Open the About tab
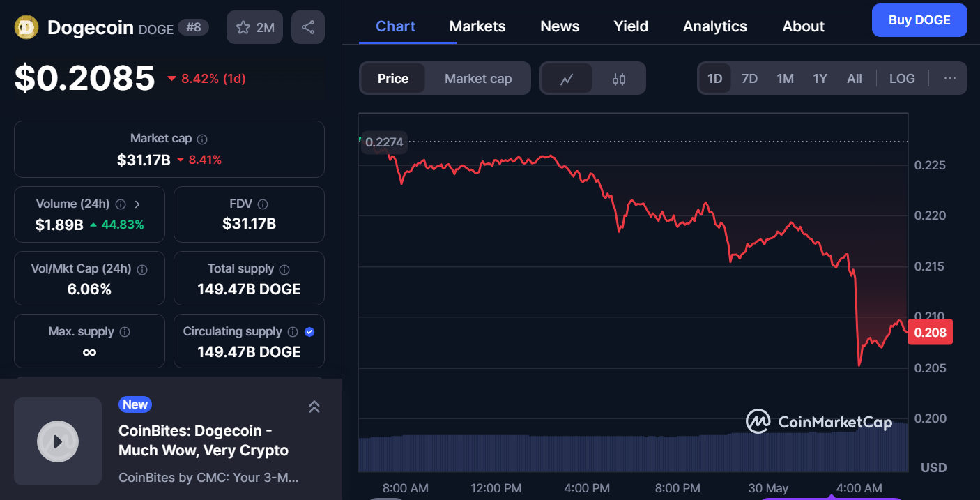The image size is (980, 500). 804,26
